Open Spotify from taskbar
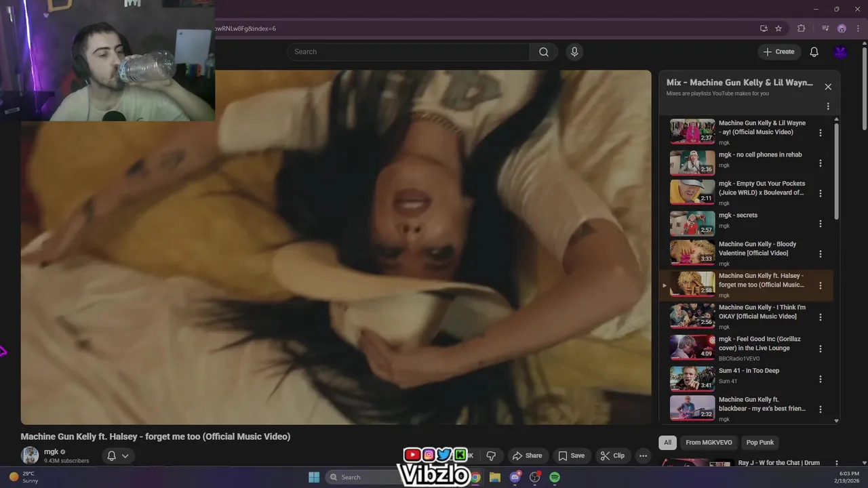 (x=555, y=477)
